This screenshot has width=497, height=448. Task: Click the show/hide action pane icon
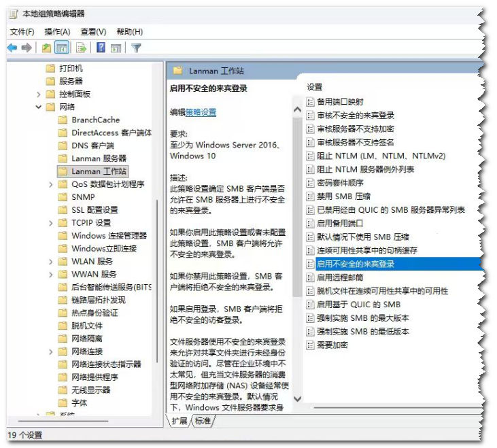point(116,48)
